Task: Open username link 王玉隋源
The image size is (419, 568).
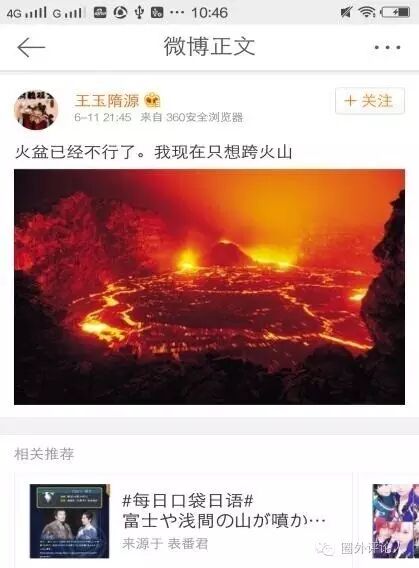Action: [107, 101]
